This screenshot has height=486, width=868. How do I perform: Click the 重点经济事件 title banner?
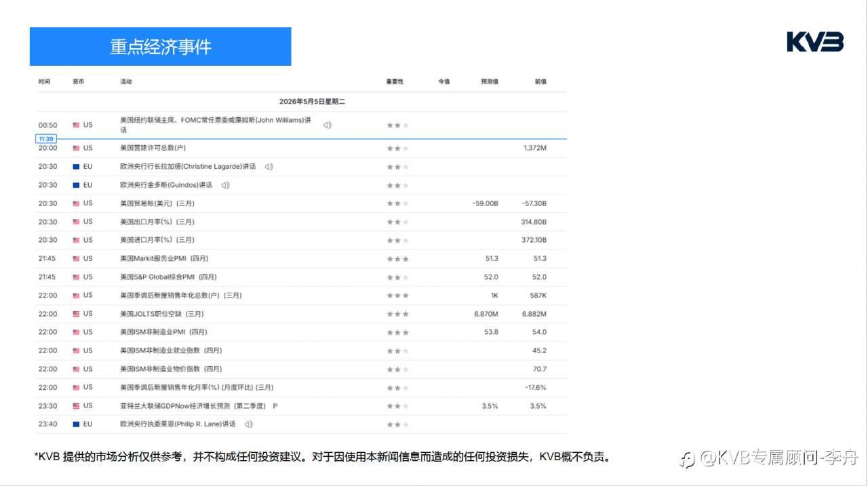point(161,47)
